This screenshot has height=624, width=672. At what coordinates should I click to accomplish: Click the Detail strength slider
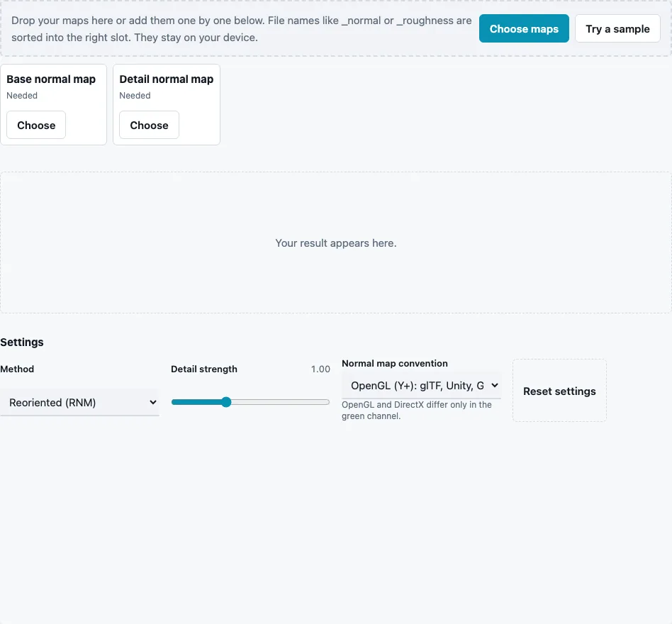pos(250,402)
